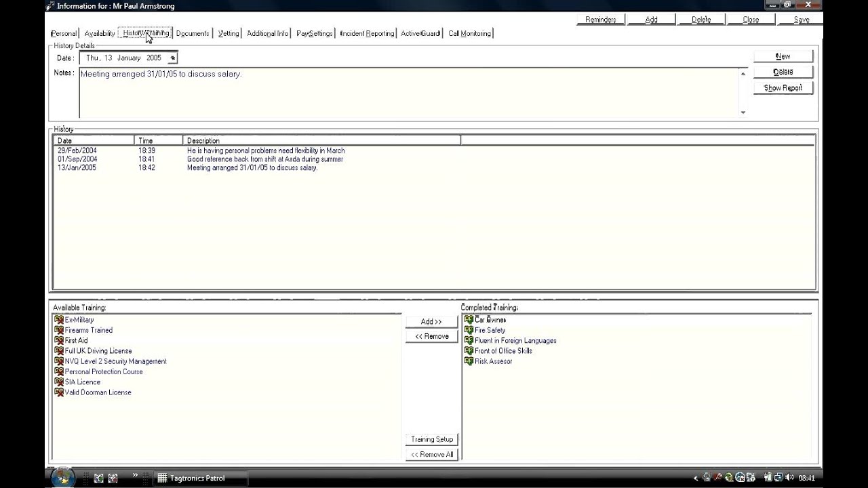Click the Reminders button

pyautogui.click(x=601, y=20)
